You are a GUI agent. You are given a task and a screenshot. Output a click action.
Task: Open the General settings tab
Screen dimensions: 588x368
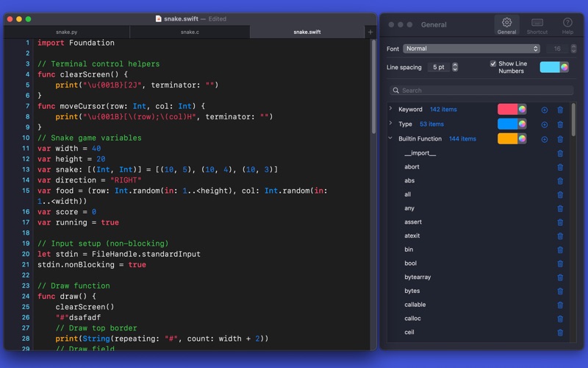pos(506,26)
